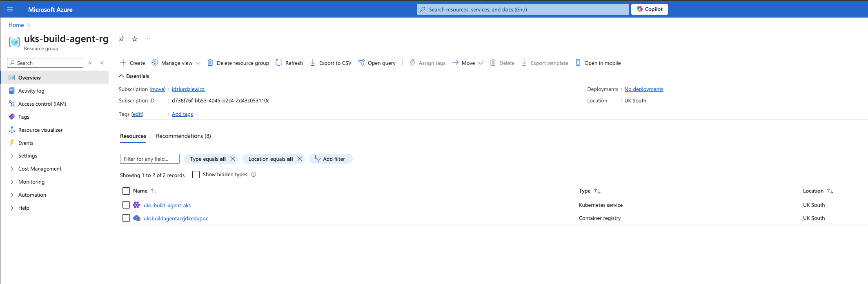Click Delete resource group
The image size is (868, 284).
click(238, 63)
